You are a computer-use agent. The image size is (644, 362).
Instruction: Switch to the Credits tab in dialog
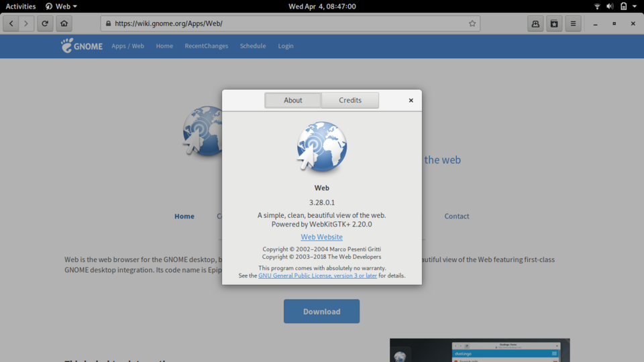coord(350,100)
